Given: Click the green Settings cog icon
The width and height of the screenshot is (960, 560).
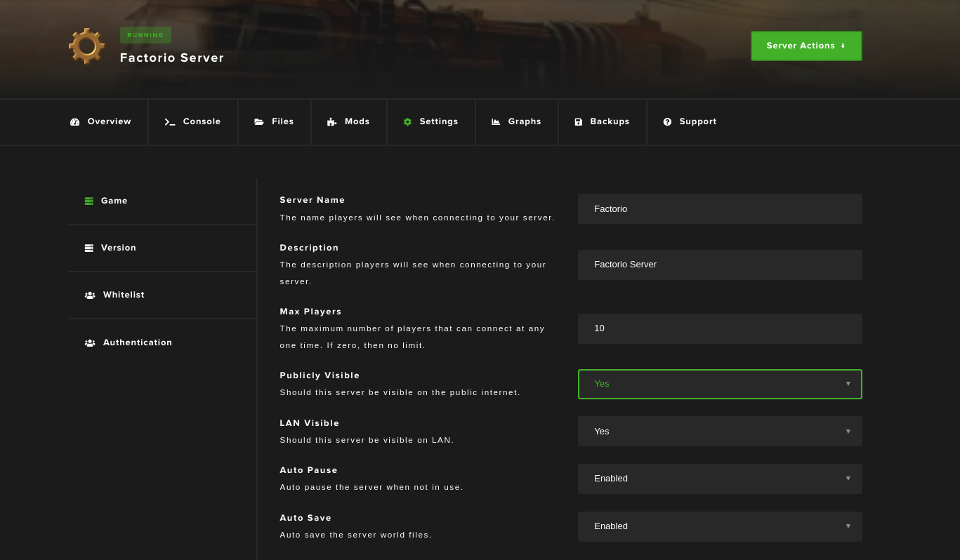Looking at the screenshot, I should tap(407, 122).
